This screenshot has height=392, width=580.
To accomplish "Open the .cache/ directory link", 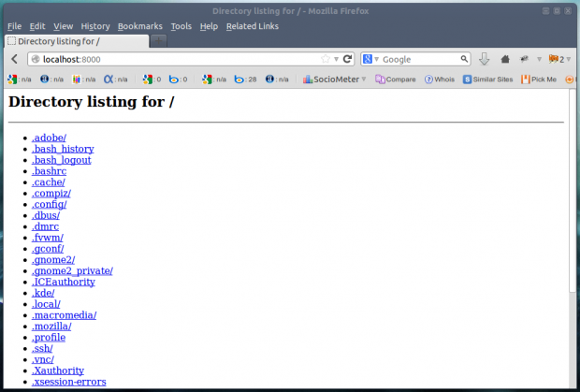I will (x=49, y=181).
